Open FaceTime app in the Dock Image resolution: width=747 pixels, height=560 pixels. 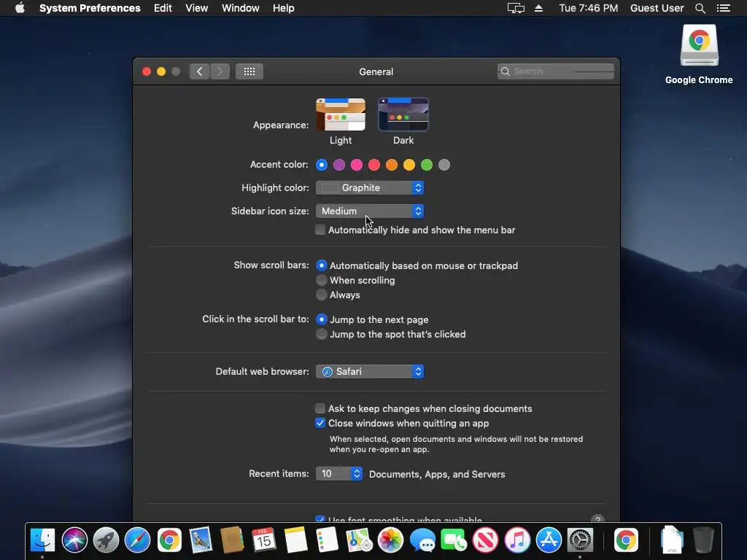pyautogui.click(x=454, y=540)
